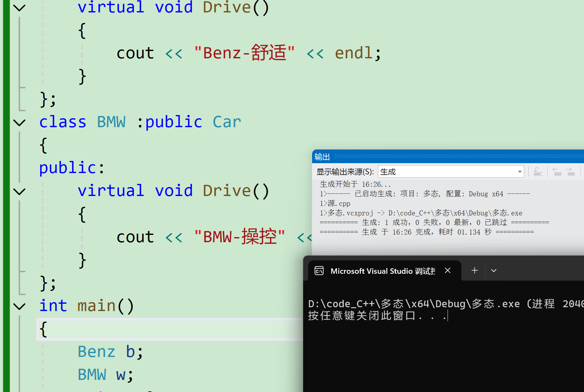This screenshot has width=584, height=392.
Task: Click the cout keyword in BMW Drive
Action: pyautogui.click(x=135, y=237)
